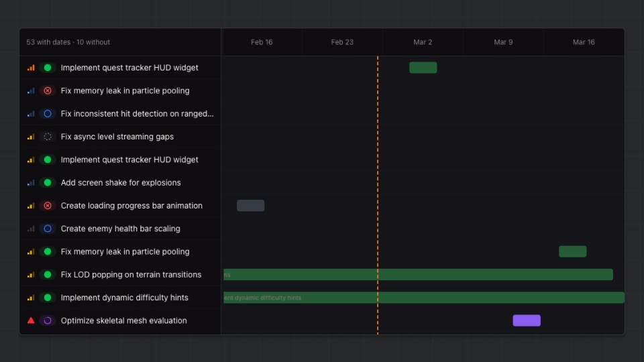The height and width of the screenshot is (362, 644).
Task: Open priority icon of Fix inconsistent hit detection
Action: coord(31,114)
